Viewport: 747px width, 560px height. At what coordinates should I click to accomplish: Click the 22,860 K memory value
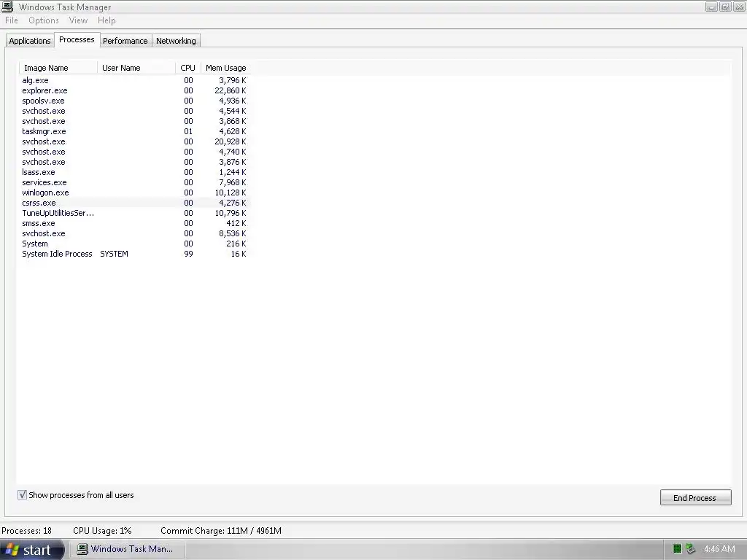click(230, 90)
